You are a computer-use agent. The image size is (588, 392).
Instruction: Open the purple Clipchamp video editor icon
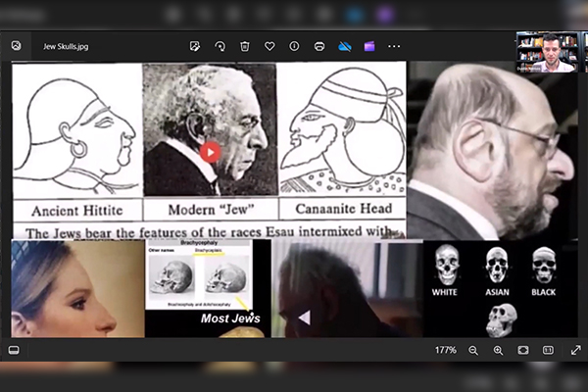(x=369, y=46)
